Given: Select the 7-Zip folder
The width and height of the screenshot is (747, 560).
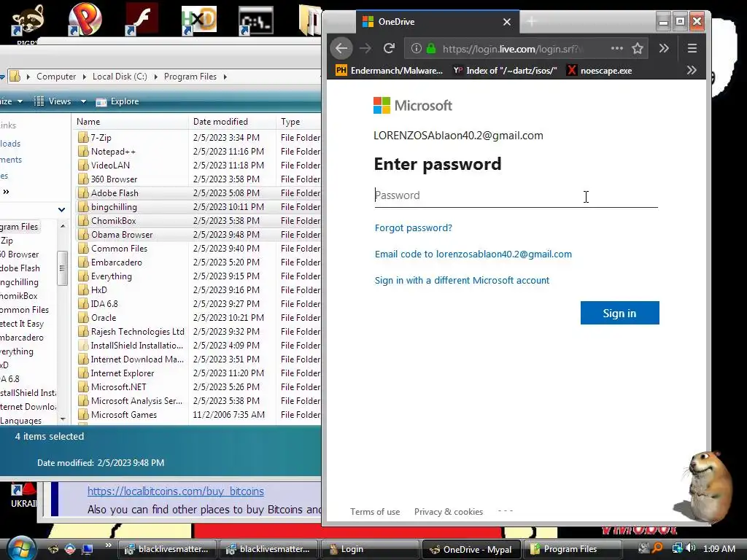Looking at the screenshot, I should click(x=101, y=138).
